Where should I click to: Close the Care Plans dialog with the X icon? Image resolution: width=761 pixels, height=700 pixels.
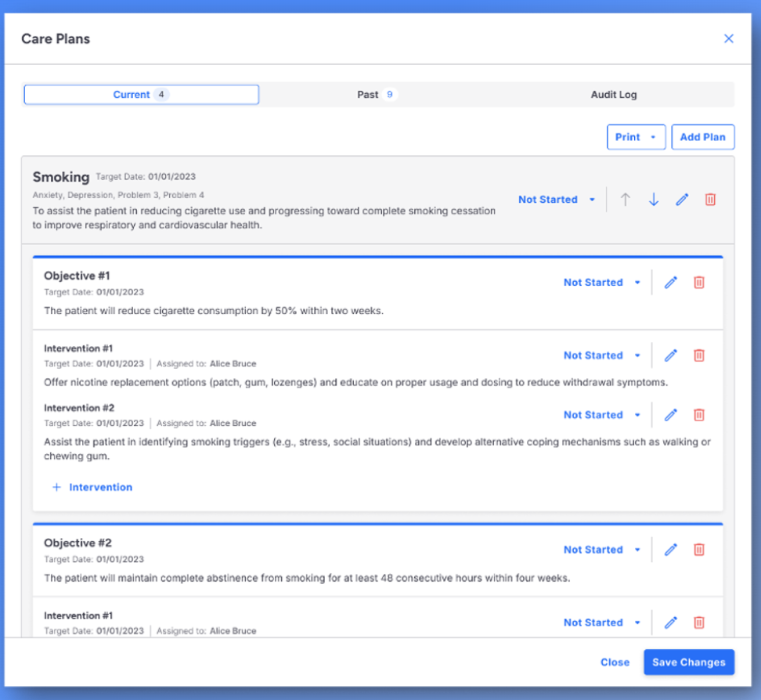(728, 39)
